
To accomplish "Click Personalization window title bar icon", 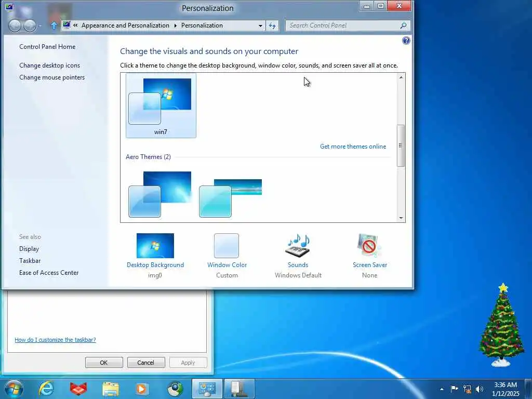I will (x=9, y=6).
